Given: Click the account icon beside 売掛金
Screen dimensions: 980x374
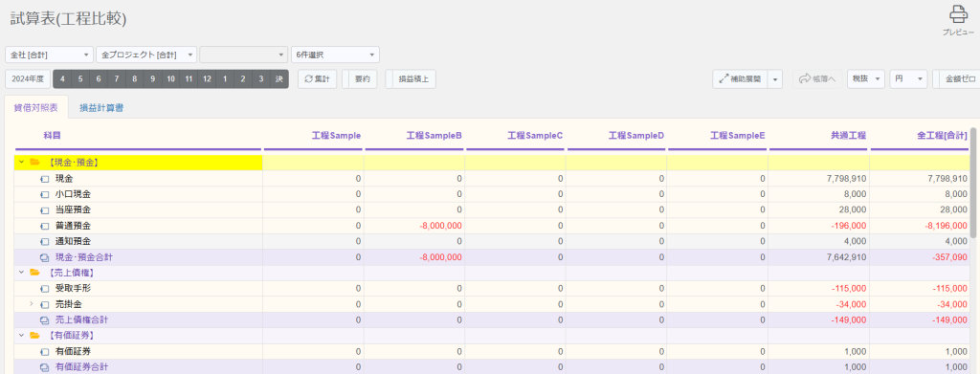Looking at the screenshot, I should [x=44, y=305].
